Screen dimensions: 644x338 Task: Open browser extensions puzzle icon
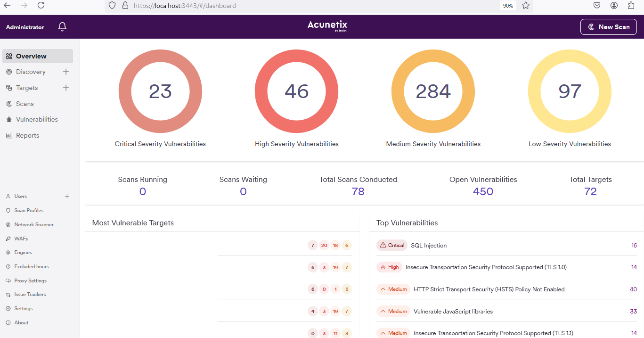(x=631, y=6)
